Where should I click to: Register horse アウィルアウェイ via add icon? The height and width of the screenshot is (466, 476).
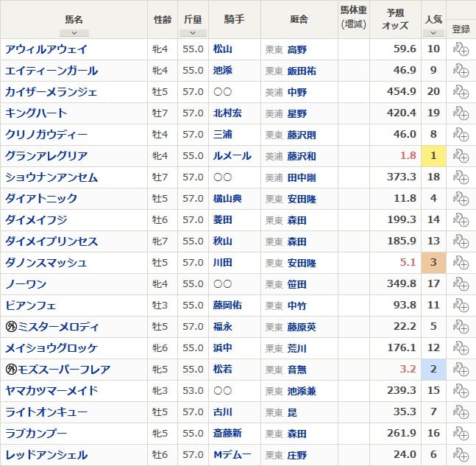pos(461,49)
